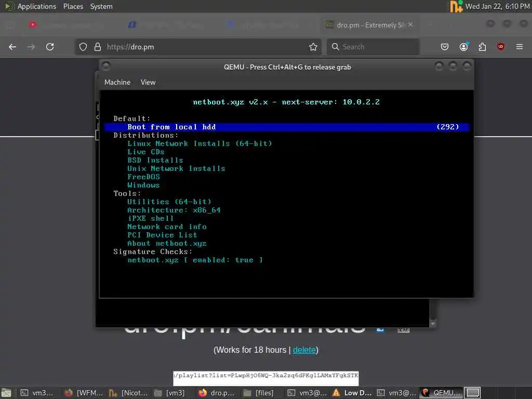Open the QEMU View menu

148,83
